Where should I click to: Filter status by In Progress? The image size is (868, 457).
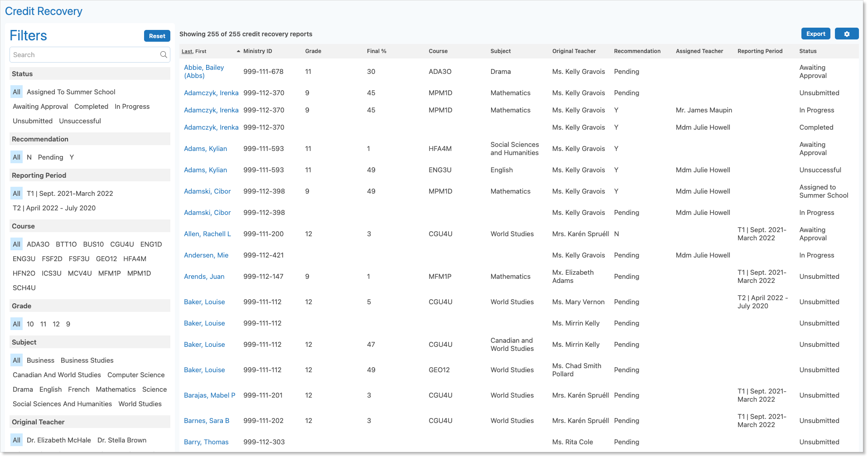tap(132, 107)
